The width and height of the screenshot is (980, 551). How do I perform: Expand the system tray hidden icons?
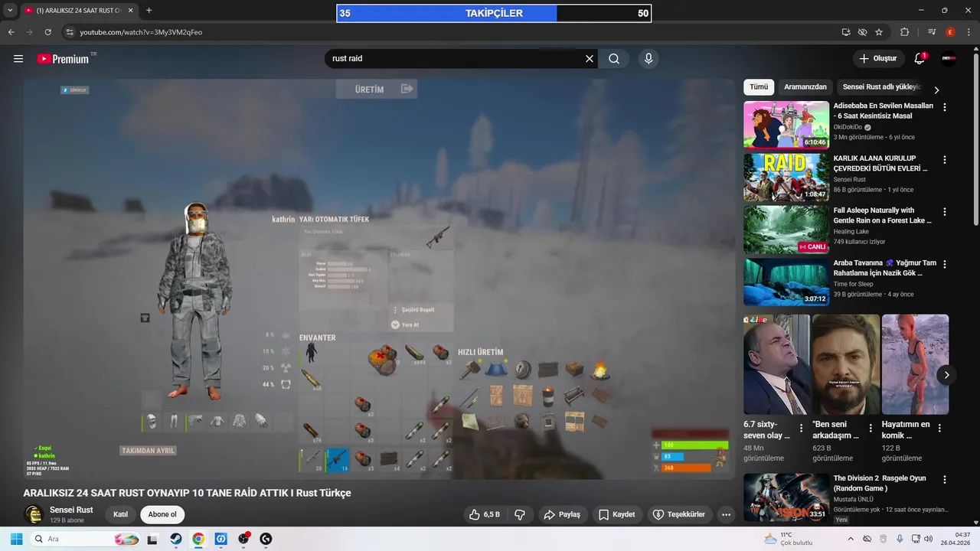click(851, 539)
